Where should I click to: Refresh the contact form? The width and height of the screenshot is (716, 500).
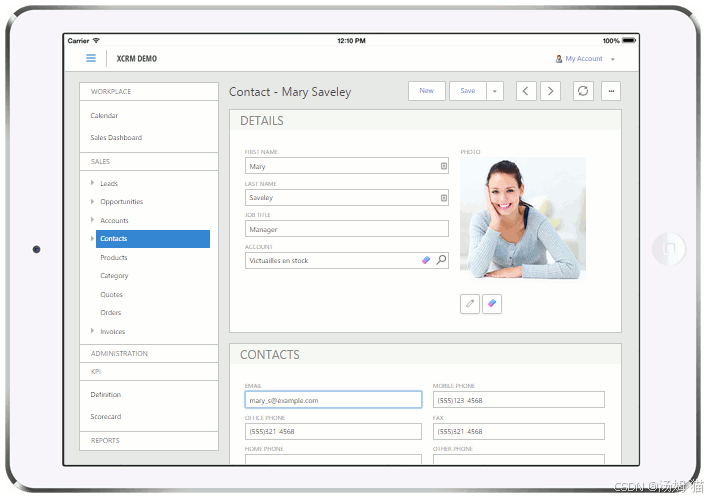click(x=583, y=91)
